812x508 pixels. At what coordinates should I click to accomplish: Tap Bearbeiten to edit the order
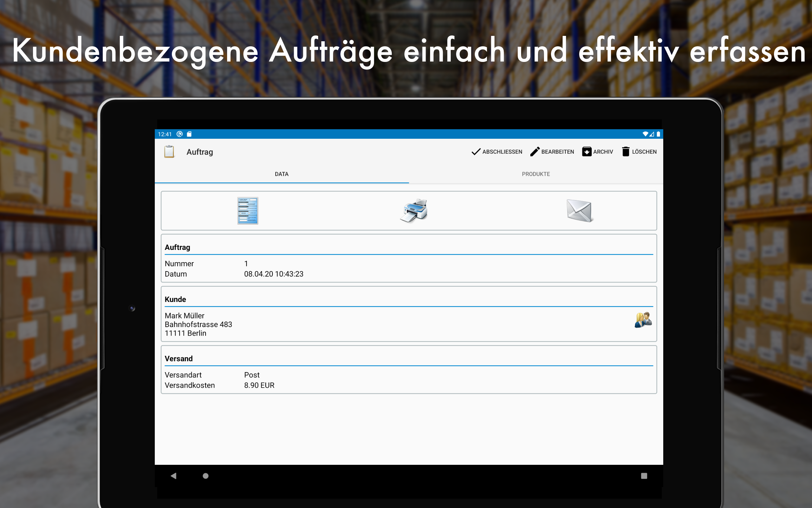coord(552,152)
